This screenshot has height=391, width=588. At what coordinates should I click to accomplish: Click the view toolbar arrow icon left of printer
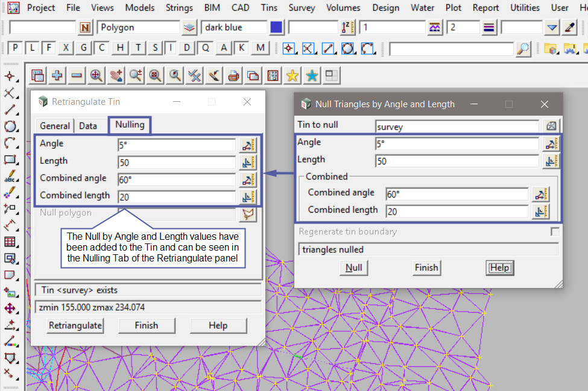click(213, 76)
